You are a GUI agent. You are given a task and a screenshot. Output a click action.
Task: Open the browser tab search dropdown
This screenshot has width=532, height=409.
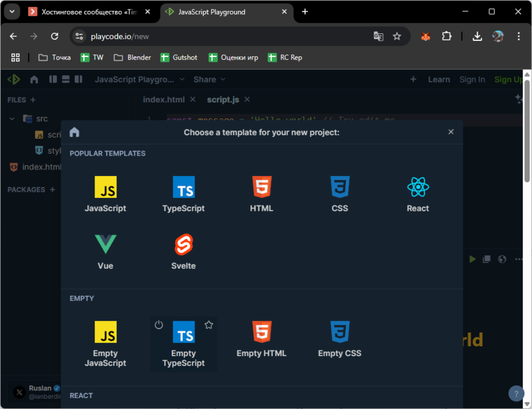[12, 12]
